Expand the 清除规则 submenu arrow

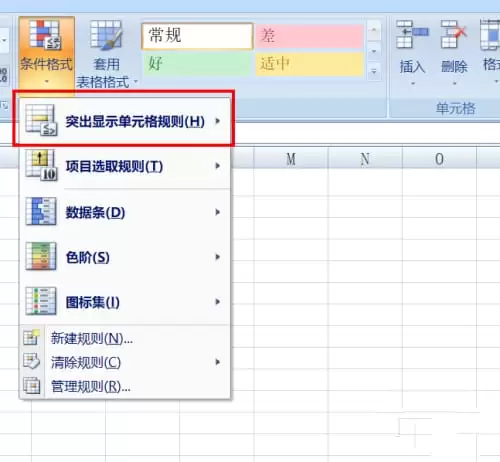click(x=218, y=362)
